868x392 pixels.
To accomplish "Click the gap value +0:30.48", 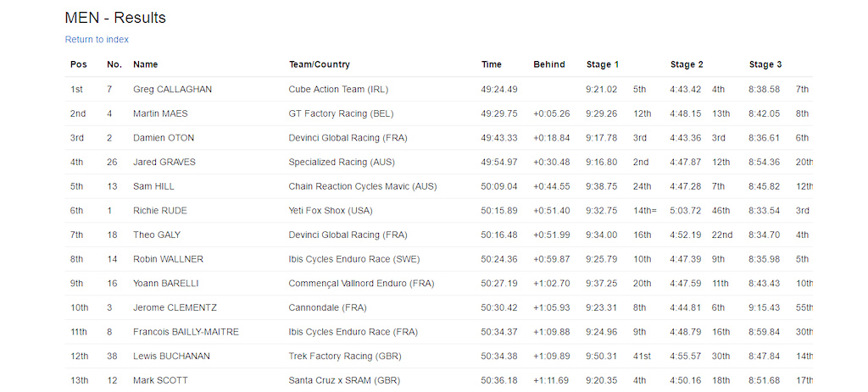I will coord(551,163).
